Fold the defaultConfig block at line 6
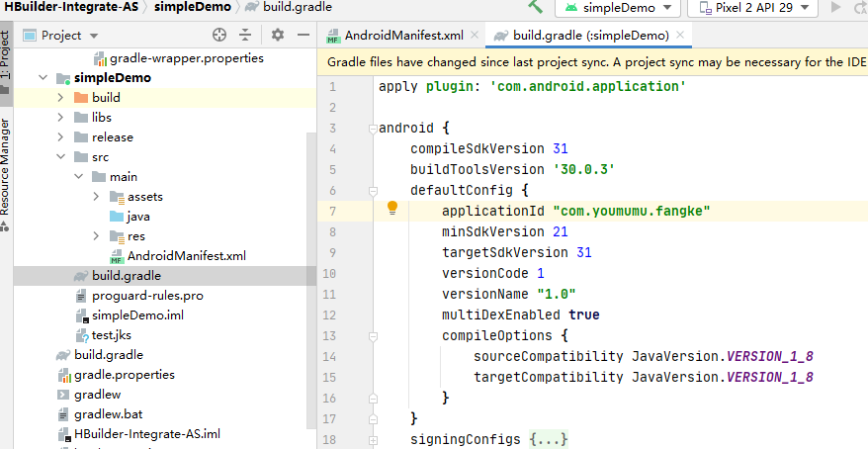The image size is (868, 449). point(373,191)
